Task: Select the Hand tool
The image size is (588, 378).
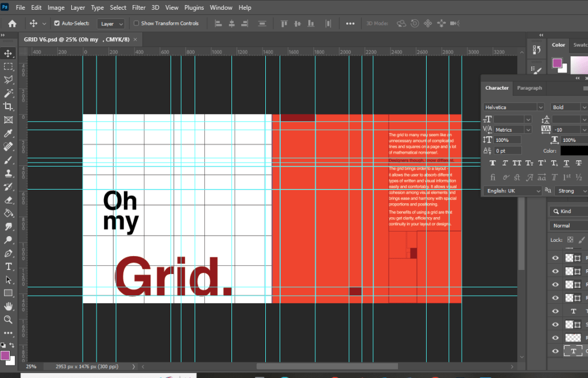Action: tap(8, 306)
